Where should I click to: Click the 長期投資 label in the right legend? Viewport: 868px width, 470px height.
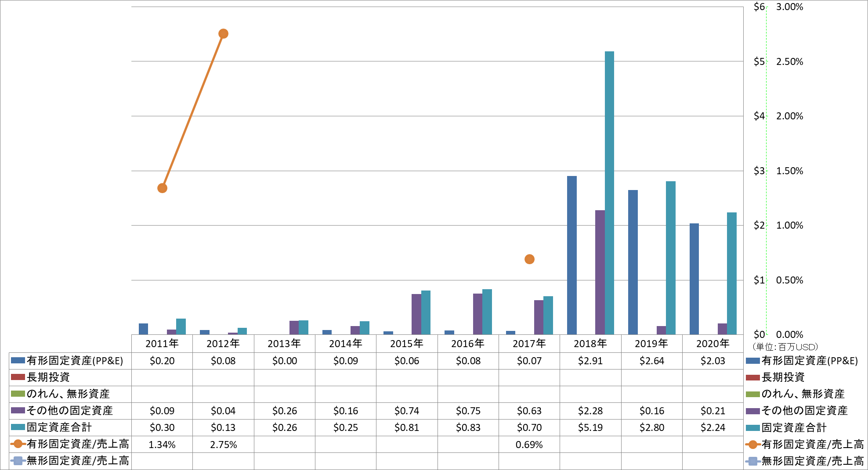(783, 377)
